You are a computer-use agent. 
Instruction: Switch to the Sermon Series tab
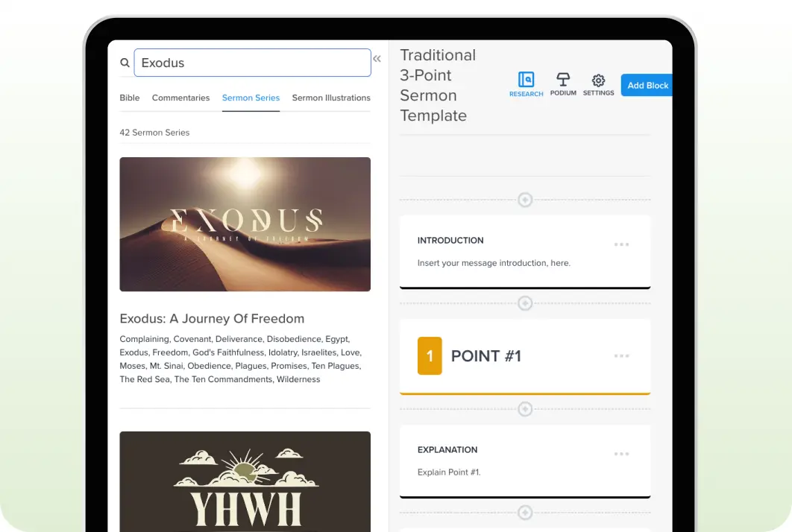click(251, 98)
